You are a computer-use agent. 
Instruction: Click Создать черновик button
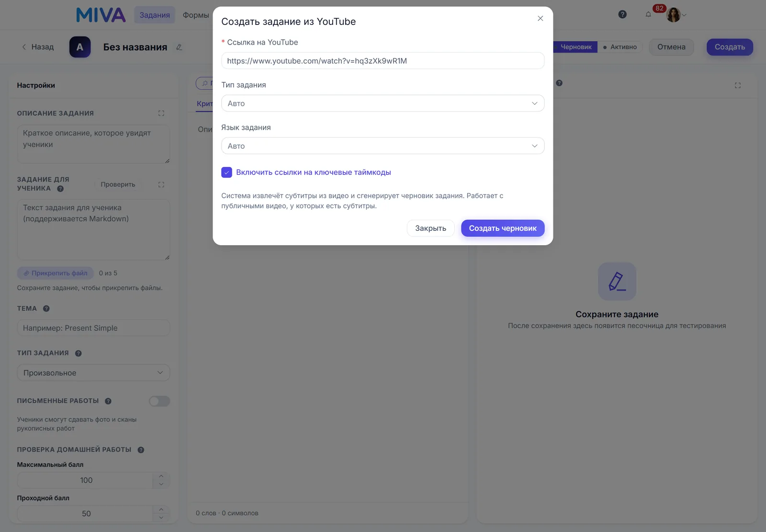503,228
